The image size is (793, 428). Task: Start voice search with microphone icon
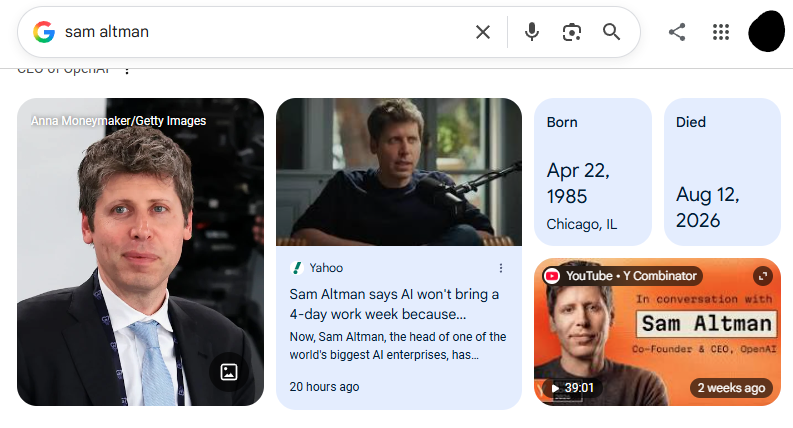532,32
